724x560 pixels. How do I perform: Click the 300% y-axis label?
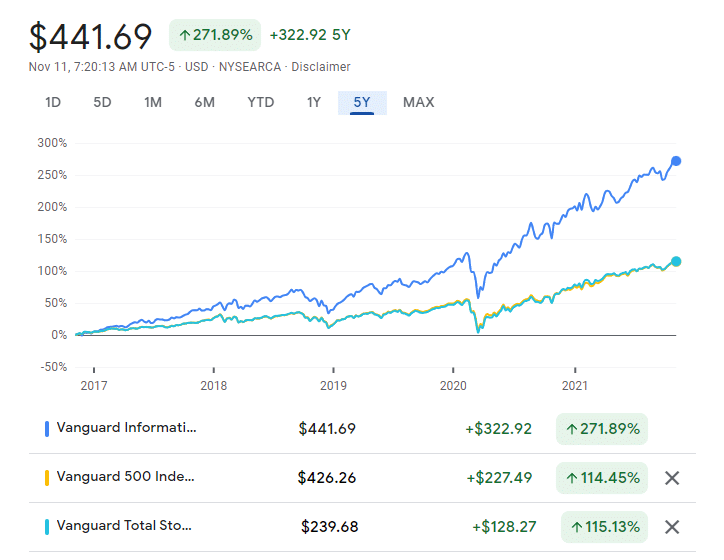tap(52, 143)
